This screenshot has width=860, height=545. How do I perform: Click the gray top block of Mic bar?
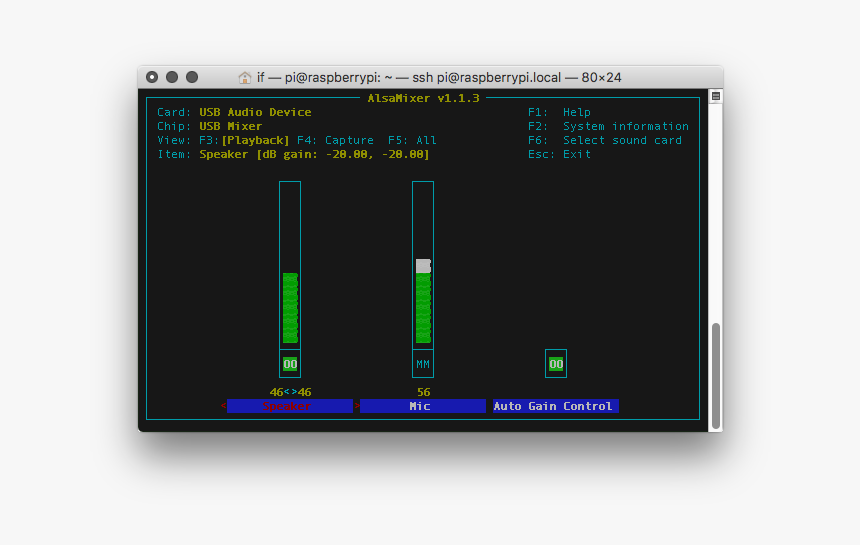click(x=423, y=266)
